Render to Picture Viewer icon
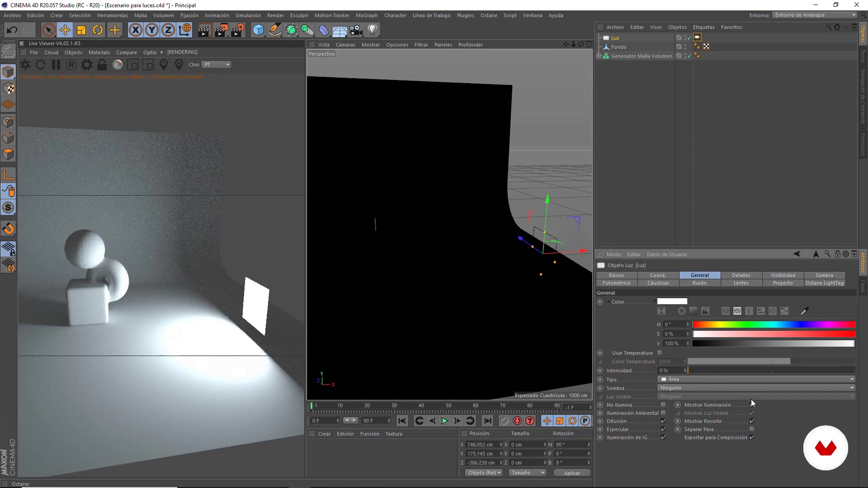Viewport: 868px width, 488px height. tap(221, 30)
